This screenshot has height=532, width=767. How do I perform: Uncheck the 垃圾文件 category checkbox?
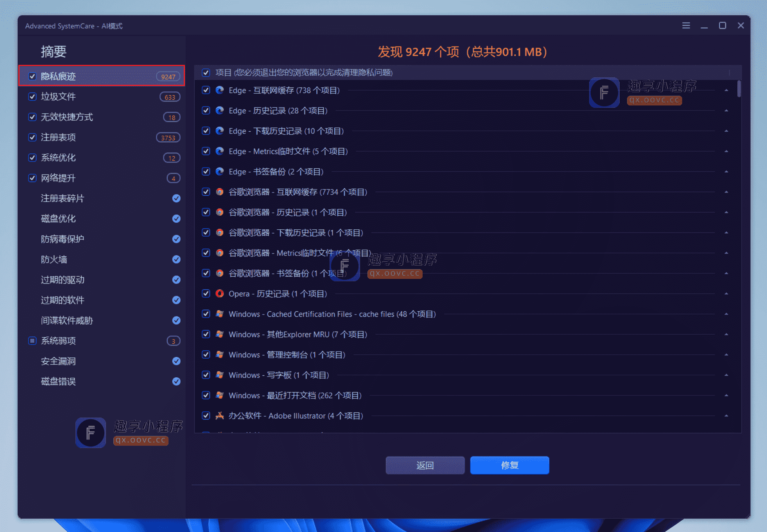pos(32,96)
